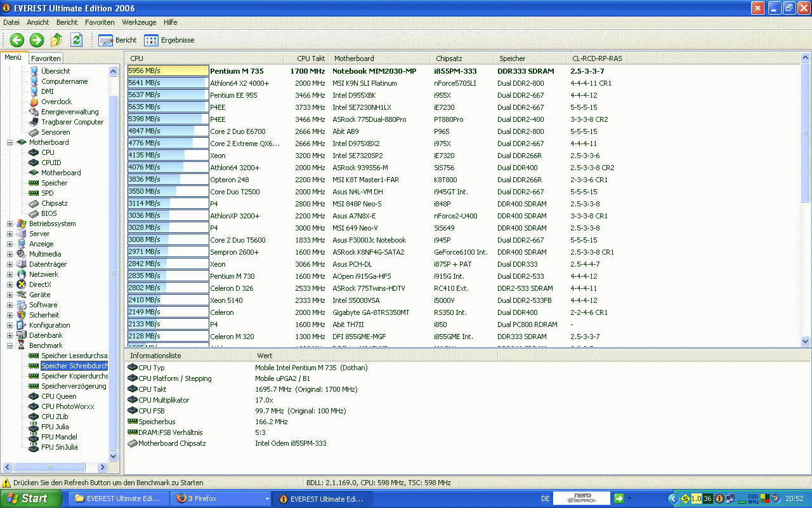The width and height of the screenshot is (812, 508).
Task: Select Computername tree item
Action: 65,81
